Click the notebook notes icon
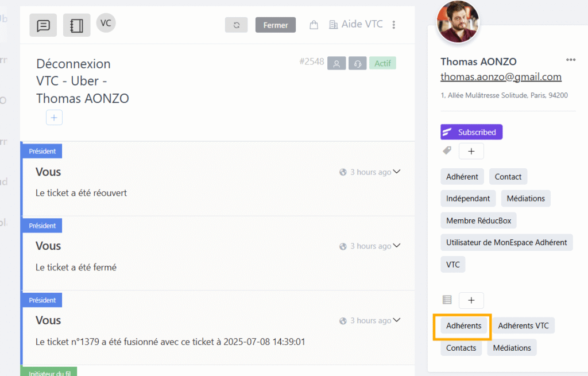This screenshot has height=376, width=588. (x=76, y=26)
